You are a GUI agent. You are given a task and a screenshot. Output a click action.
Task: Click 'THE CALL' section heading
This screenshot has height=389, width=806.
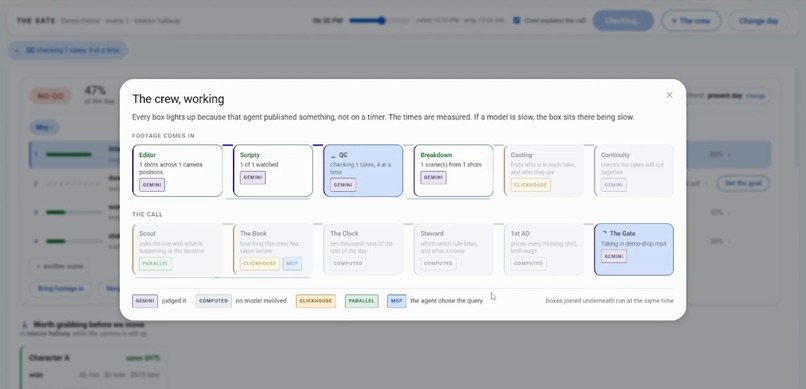pyautogui.click(x=148, y=214)
